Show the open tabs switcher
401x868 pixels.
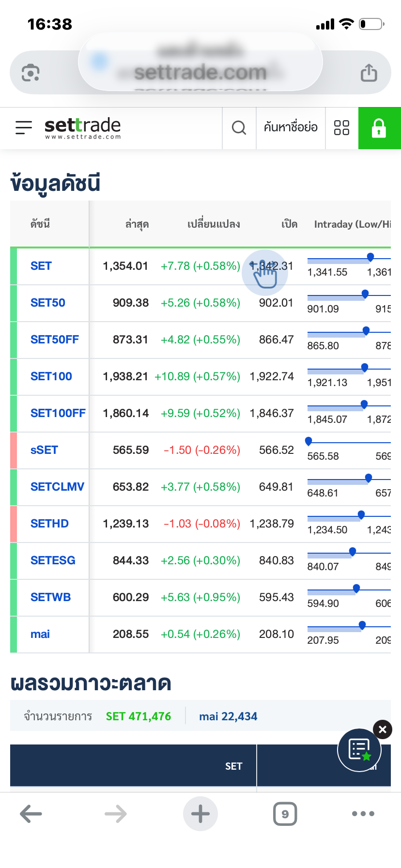pyautogui.click(x=285, y=814)
